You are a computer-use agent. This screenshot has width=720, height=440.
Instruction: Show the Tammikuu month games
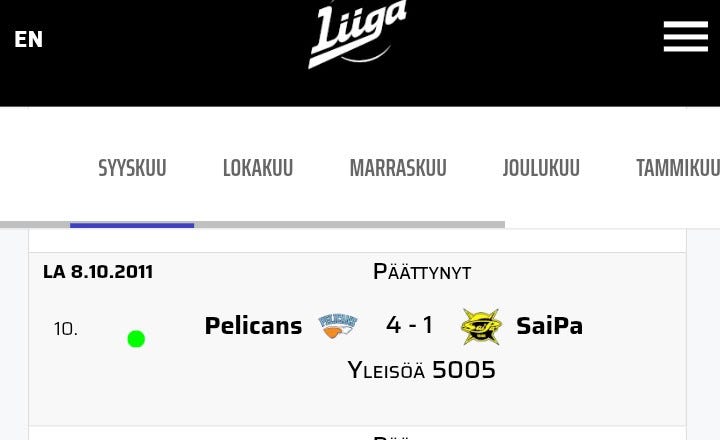677,168
